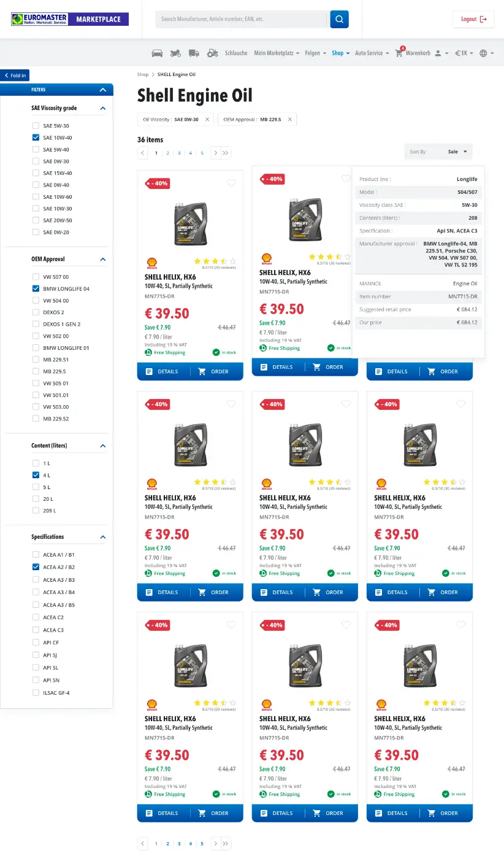Click the Logout button

click(x=473, y=19)
